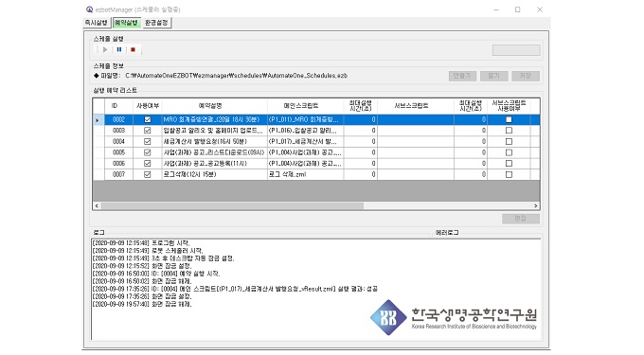Stop the scheduler with the red stop icon
The height and width of the screenshot is (355, 644).
[133, 49]
